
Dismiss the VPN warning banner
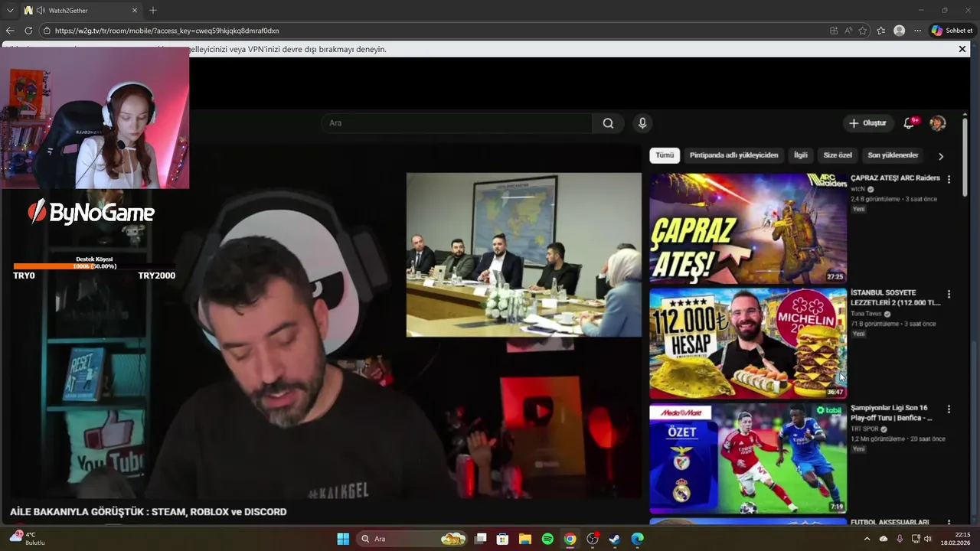coord(962,49)
